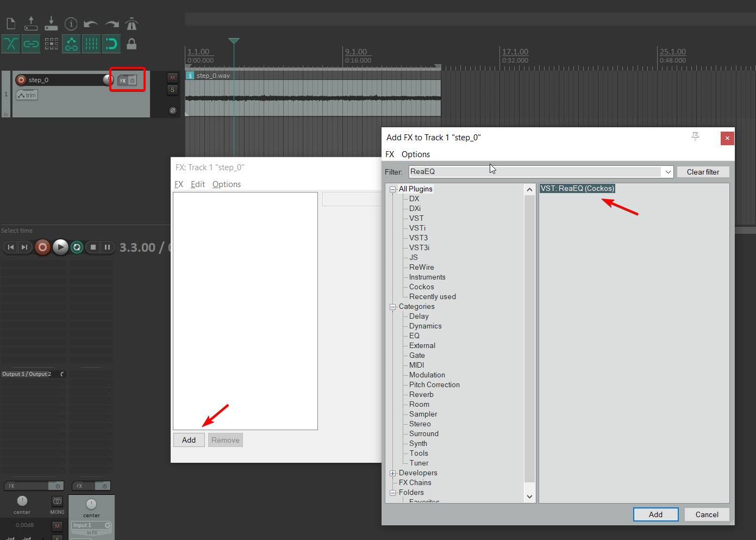This screenshot has height=540, width=756.
Task: Mute track step_0 with the M button
Action: (x=172, y=78)
